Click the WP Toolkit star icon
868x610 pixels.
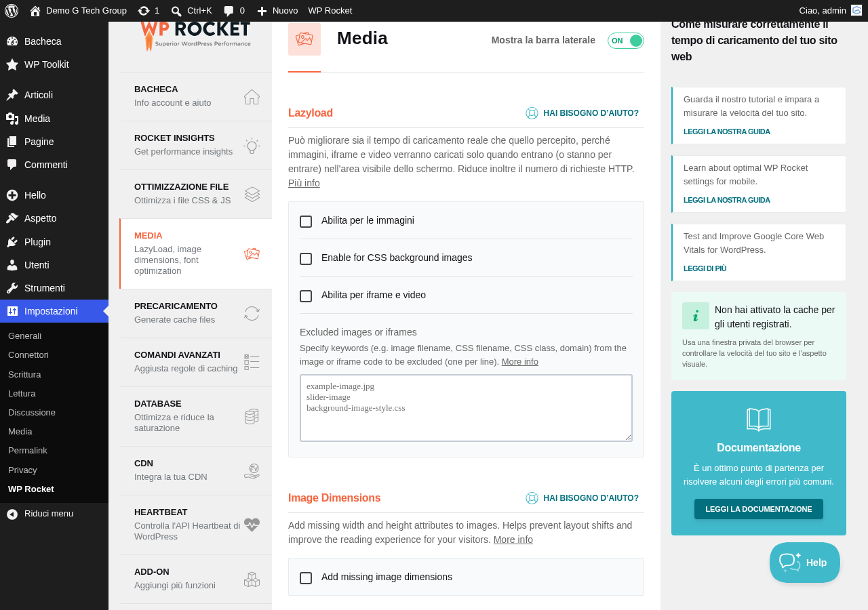(x=12, y=64)
